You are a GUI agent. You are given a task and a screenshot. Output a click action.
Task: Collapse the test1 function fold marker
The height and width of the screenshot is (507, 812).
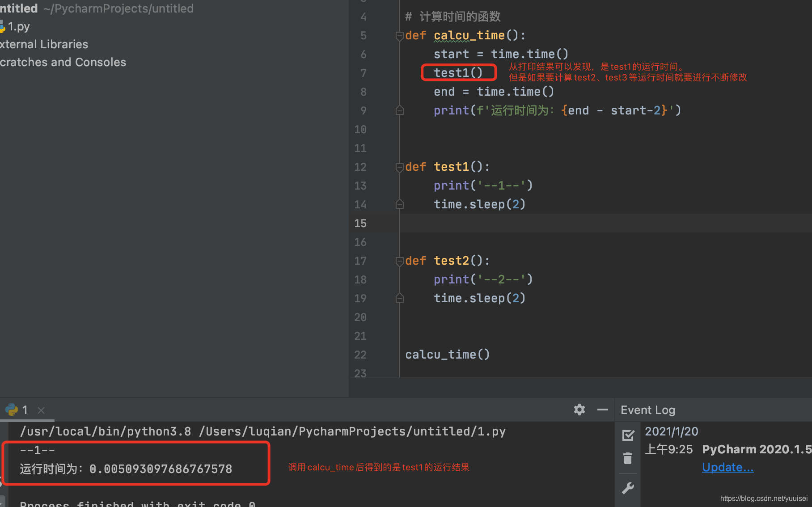(x=400, y=167)
